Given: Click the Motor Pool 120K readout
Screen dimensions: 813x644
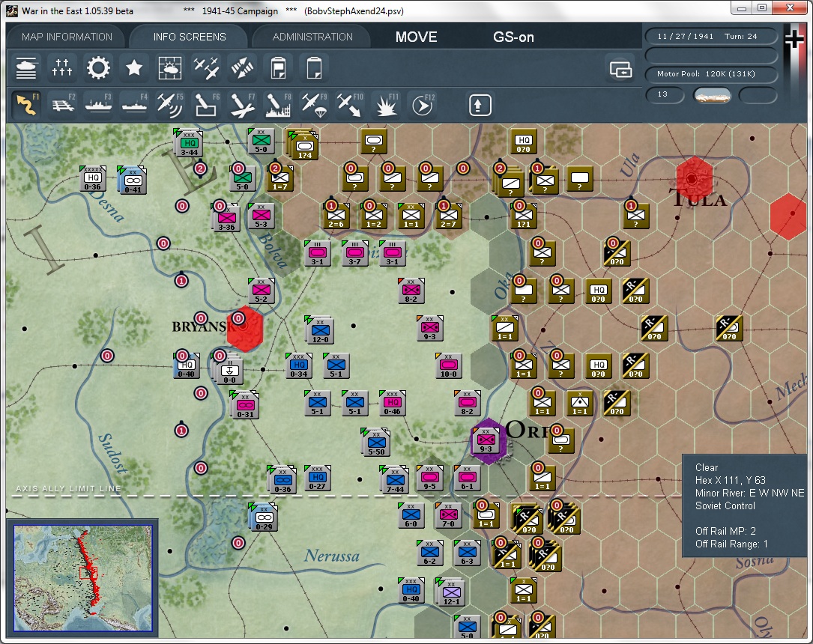Looking at the screenshot, I should (x=711, y=74).
